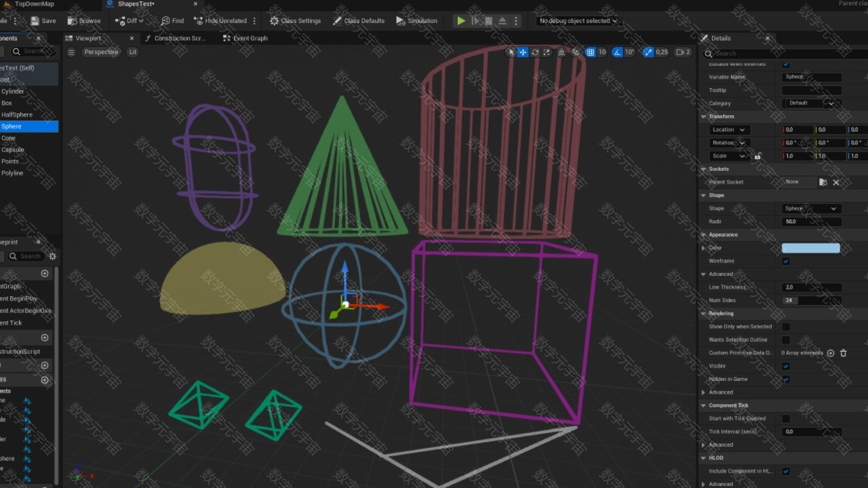This screenshot has width=868, height=488.
Task: Toggle grid snapping icon in viewport
Action: 591,52
